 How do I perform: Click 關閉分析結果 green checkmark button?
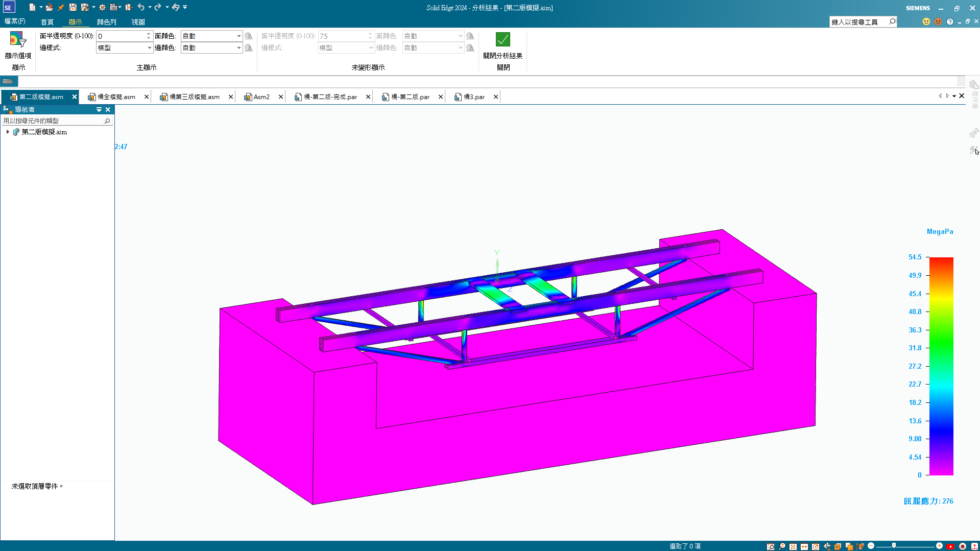503,40
